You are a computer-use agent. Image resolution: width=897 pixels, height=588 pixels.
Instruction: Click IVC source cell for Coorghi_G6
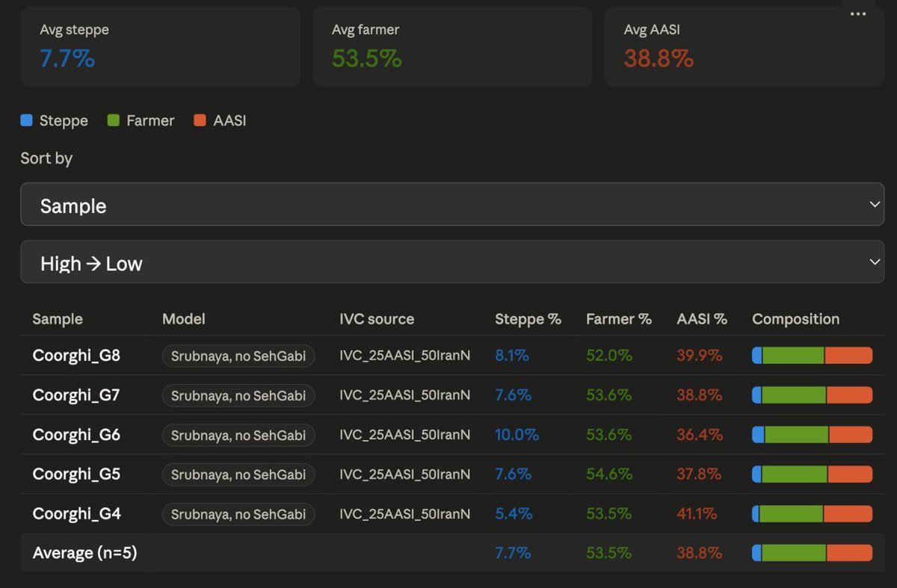(405, 435)
